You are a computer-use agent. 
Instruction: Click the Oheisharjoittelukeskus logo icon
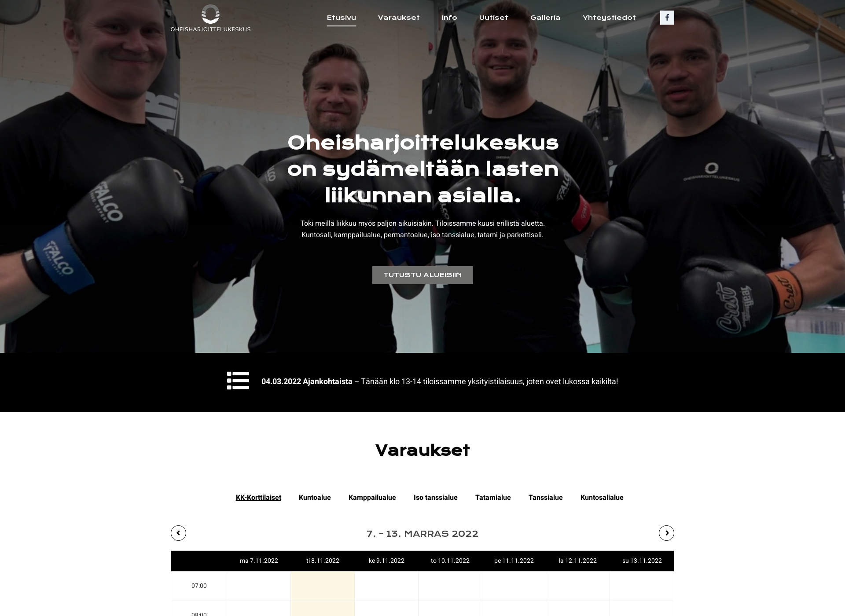coord(209,14)
